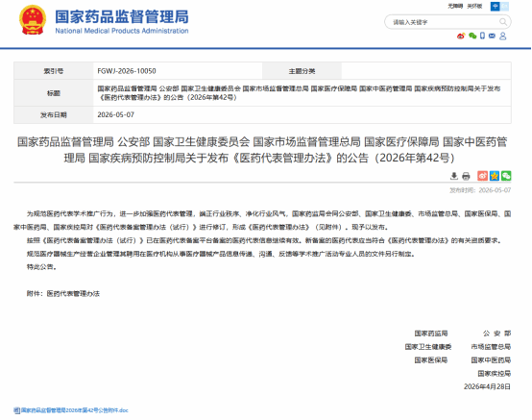This screenshot has width=532, height=420.
Task: Open the header WeChat icon
Action: tap(472, 36)
